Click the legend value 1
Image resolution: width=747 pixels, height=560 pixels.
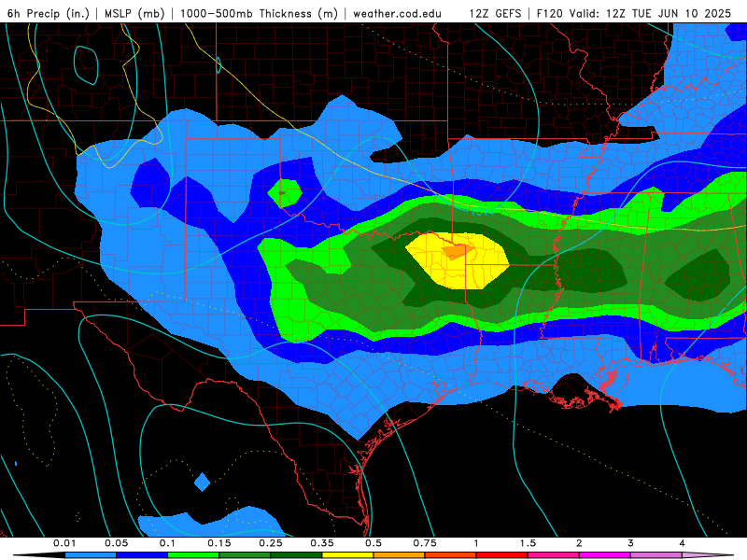[x=476, y=543]
